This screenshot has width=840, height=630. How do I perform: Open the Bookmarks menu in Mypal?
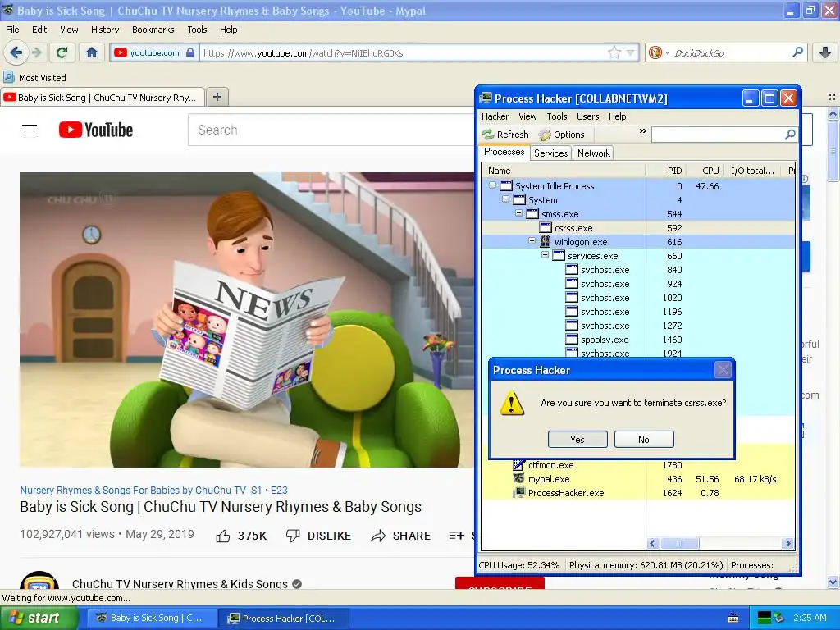click(x=153, y=30)
